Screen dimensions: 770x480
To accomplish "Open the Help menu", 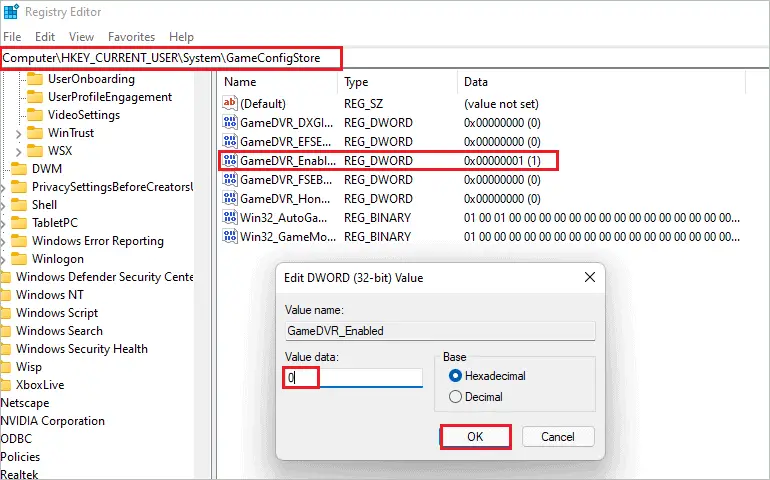I will pyautogui.click(x=181, y=37).
